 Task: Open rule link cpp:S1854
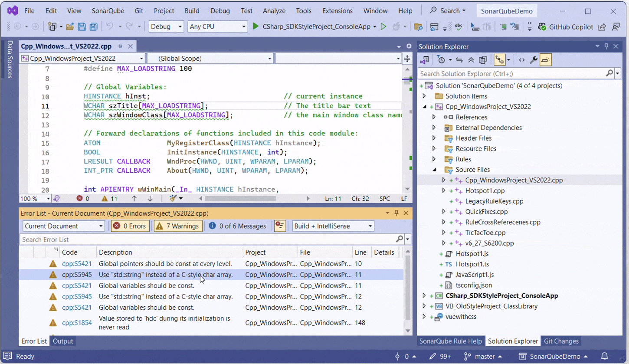[77, 323]
